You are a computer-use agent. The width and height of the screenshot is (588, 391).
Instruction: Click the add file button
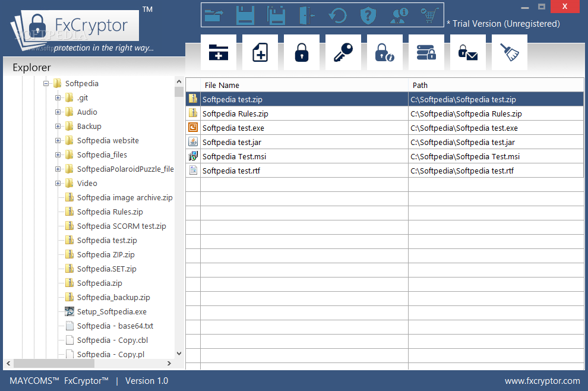(260, 52)
